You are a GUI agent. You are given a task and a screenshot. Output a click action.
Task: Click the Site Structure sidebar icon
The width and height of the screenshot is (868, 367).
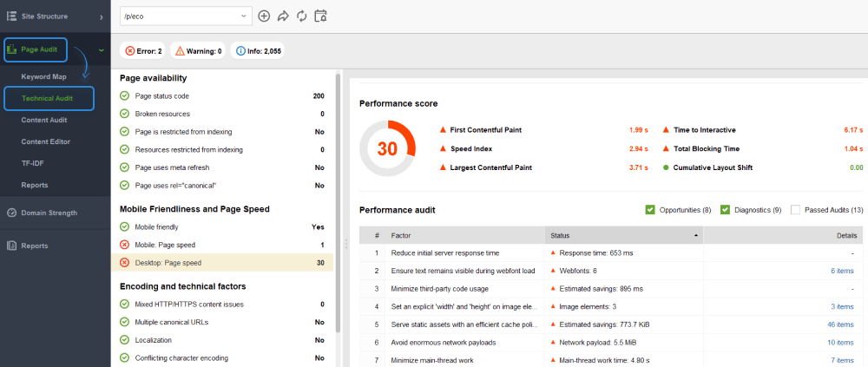pos(11,16)
